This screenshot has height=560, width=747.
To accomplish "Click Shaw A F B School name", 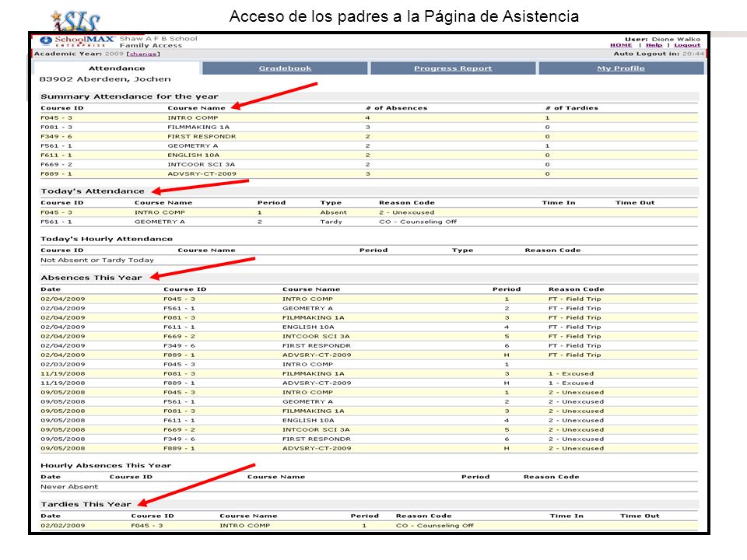I will coord(158,39).
